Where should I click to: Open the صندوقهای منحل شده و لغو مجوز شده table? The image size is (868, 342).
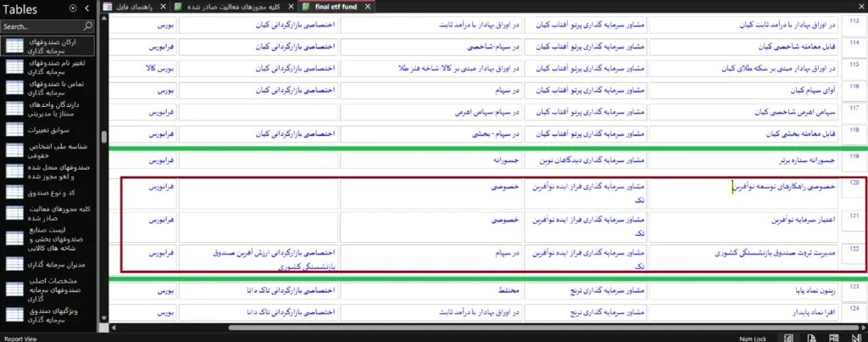[x=48, y=171]
